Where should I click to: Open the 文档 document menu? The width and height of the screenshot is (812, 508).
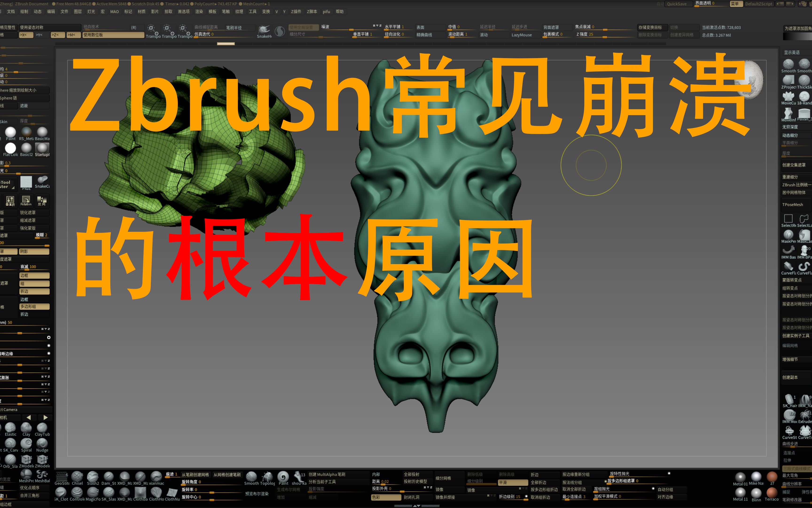point(11,12)
